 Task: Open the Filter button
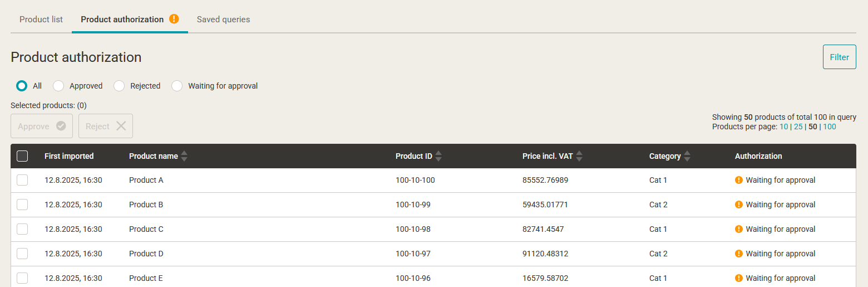click(839, 57)
